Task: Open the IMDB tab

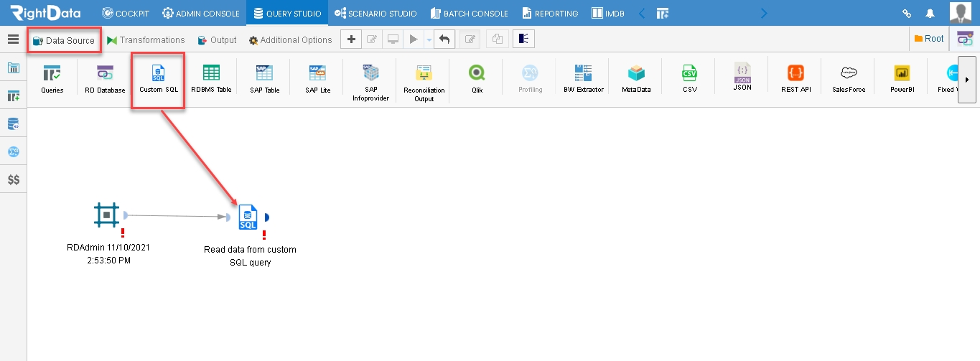Action: (607, 13)
